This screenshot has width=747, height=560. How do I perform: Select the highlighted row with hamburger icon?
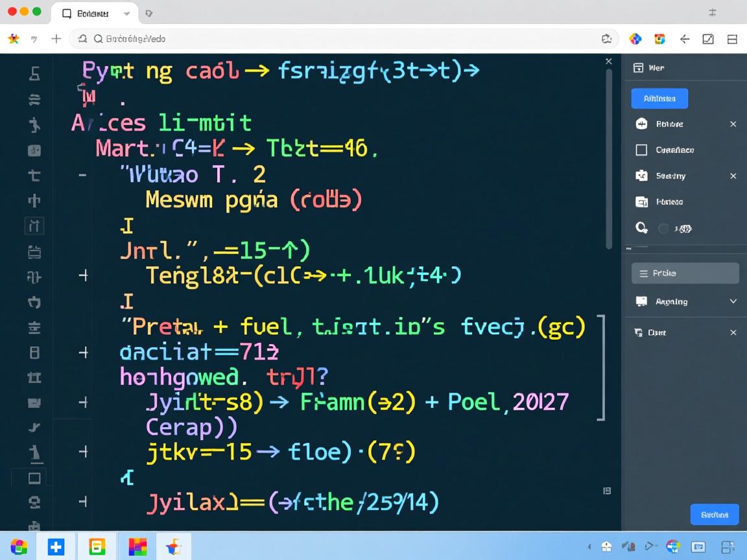[x=685, y=274]
